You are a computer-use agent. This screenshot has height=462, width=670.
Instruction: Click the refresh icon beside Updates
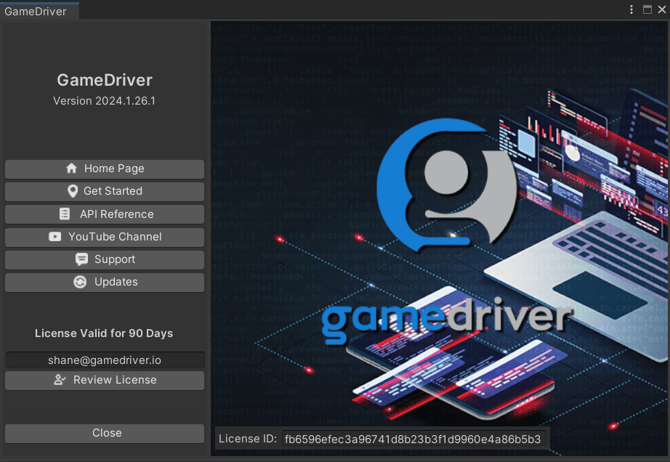pyautogui.click(x=80, y=282)
